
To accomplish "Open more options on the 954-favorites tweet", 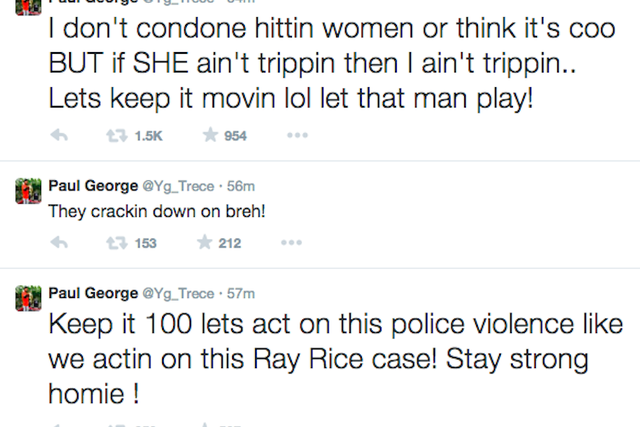I will tap(297, 135).
